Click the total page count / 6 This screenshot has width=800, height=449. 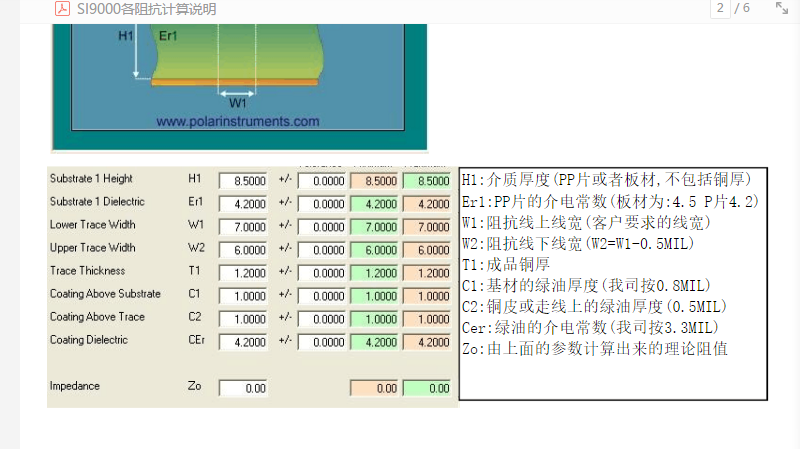pyautogui.click(x=742, y=8)
